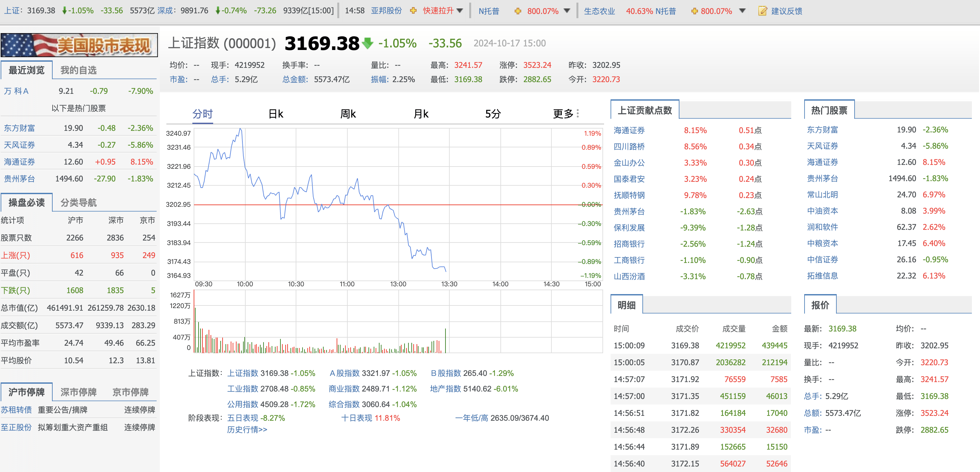Click the 苏租转债 suspension link
The width and height of the screenshot is (980, 472).
click(16, 410)
